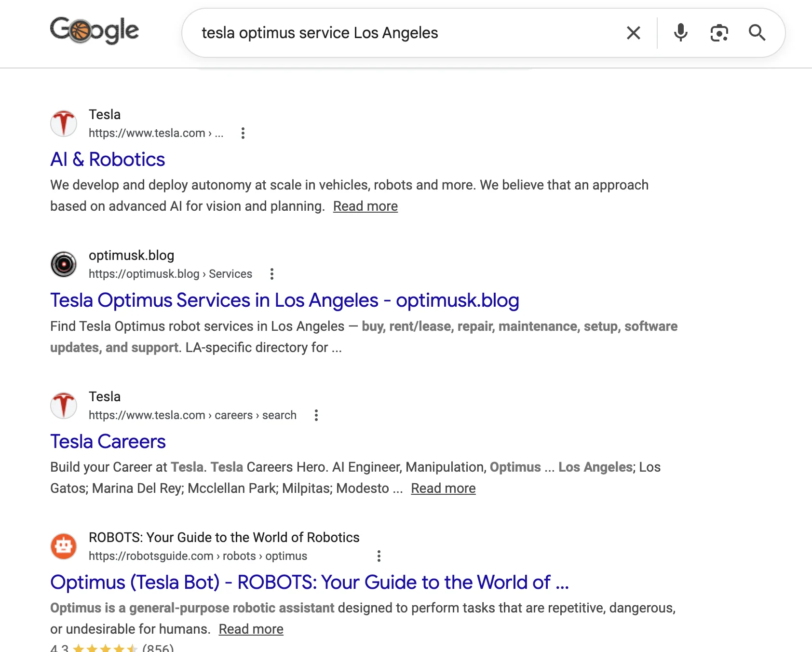Click the robotsguide.com robot favicon
This screenshot has height=652, width=812.
click(64, 546)
